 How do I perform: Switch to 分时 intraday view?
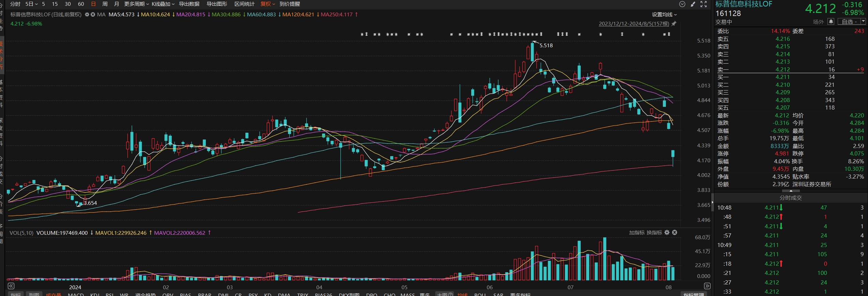pos(15,4)
